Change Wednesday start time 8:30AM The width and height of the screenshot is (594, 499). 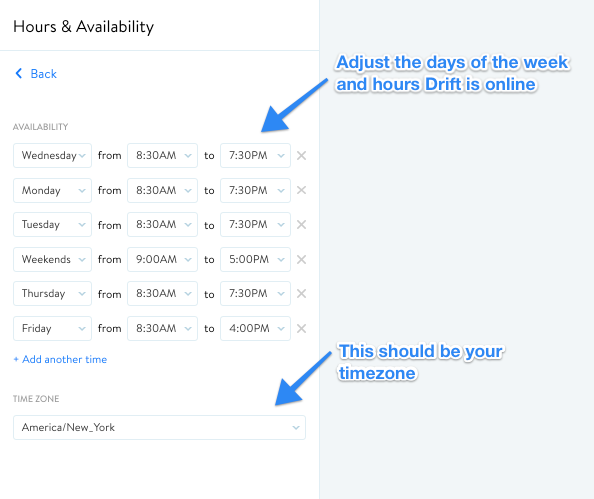[x=163, y=155]
